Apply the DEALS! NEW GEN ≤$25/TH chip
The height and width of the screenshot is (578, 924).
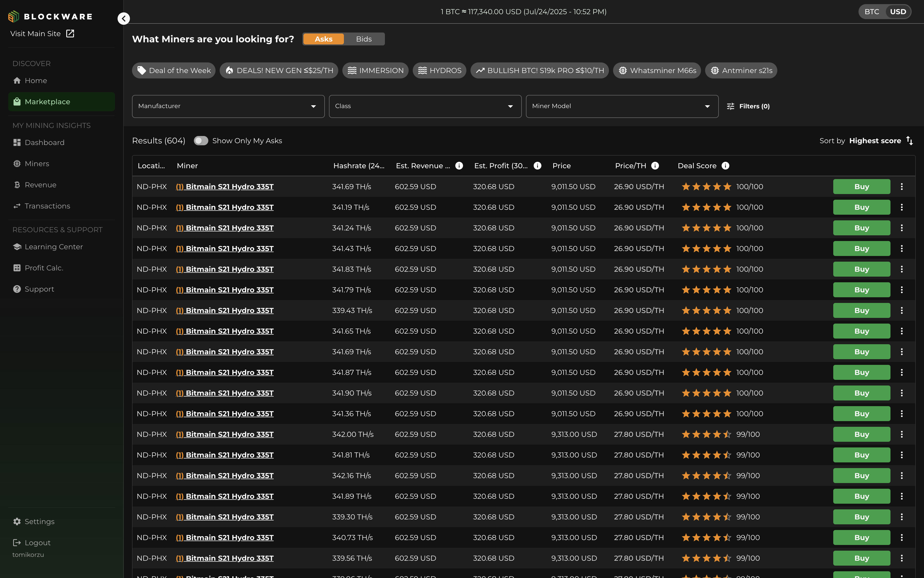tap(279, 70)
